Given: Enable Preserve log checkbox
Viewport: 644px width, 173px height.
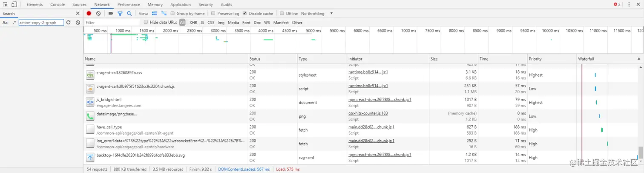Looking at the screenshot, I should pos(213,14).
